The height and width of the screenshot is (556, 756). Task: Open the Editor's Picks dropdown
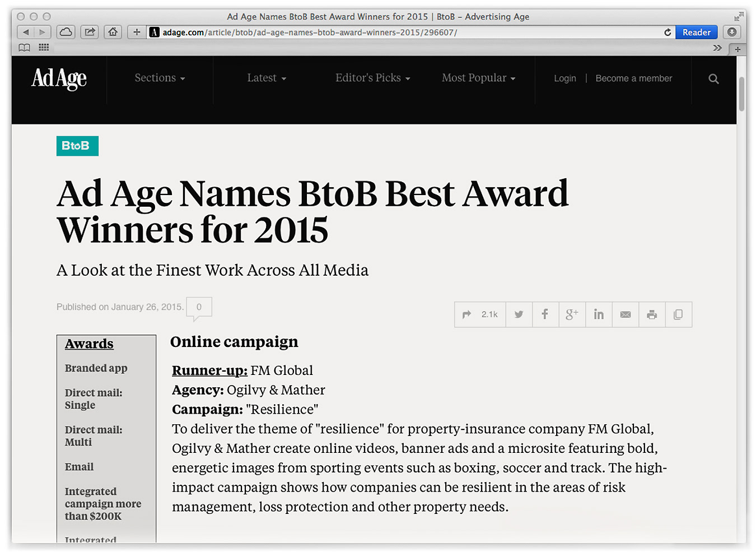pyautogui.click(x=373, y=78)
